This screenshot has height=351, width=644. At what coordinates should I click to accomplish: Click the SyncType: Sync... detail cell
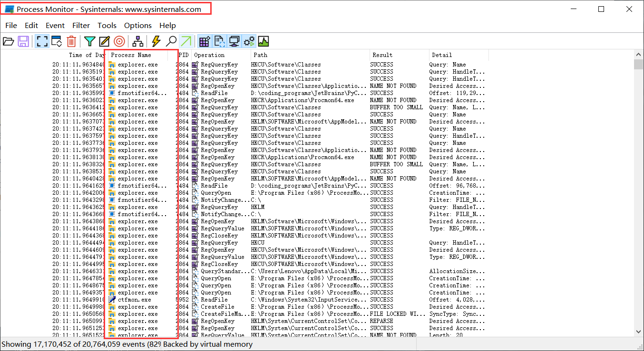457,314
